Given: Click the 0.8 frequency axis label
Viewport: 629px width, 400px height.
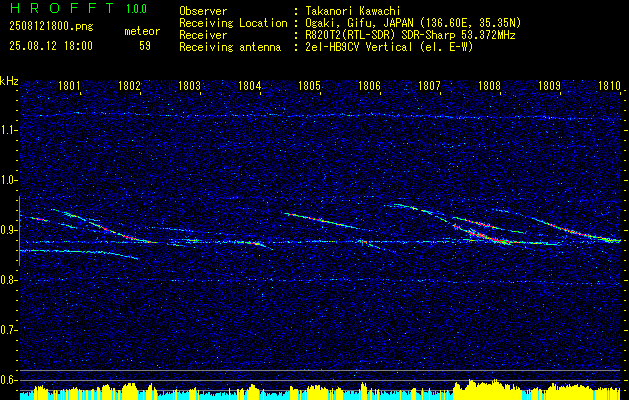Looking at the screenshot, I should [8, 280].
